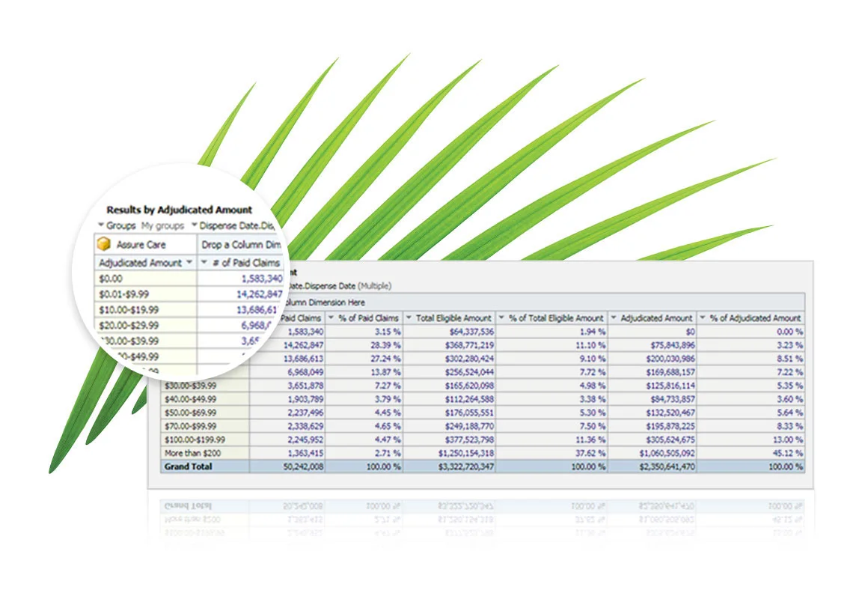The image size is (868, 599).
Task: Click the Drop a Column Dim drop zone
Action: [240, 244]
